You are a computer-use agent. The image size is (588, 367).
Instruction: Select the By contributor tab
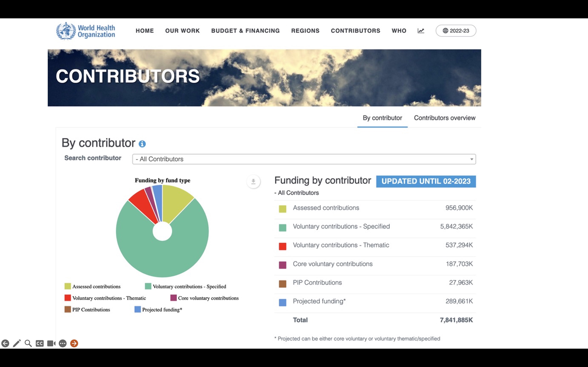[x=382, y=118]
